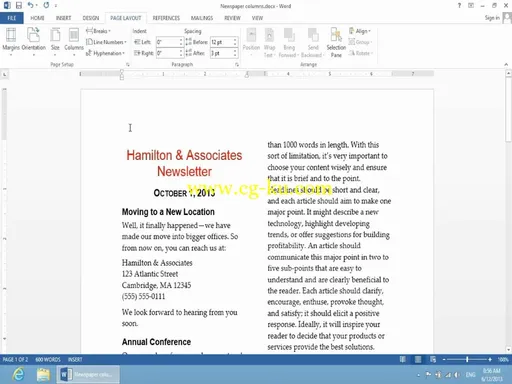
Task: Open the Orientation options
Action: tap(33, 41)
